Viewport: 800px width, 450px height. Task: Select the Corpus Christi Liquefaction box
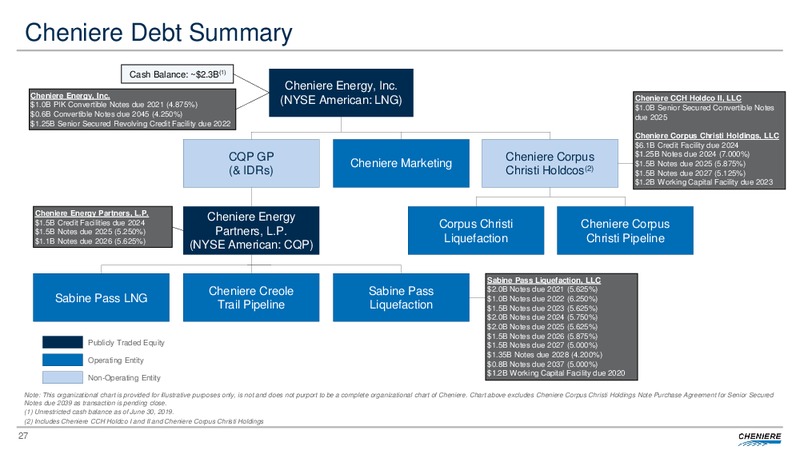point(476,231)
